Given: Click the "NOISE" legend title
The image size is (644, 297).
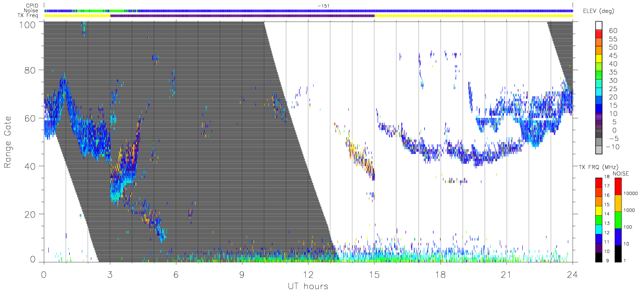Looking at the screenshot, I should 620,173.
